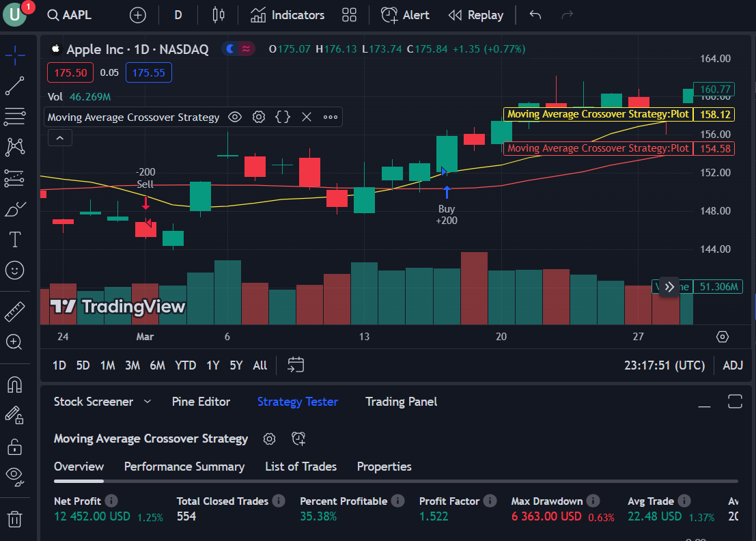Set chart range to 5D

coord(83,365)
